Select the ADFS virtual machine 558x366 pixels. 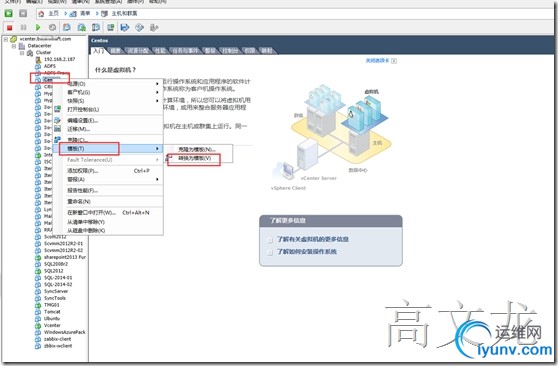(50, 66)
